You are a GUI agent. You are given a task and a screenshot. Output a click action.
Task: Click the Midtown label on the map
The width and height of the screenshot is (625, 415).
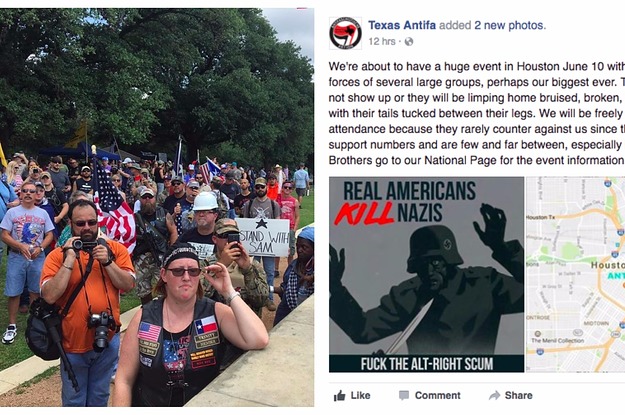click(x=596, y=323)
